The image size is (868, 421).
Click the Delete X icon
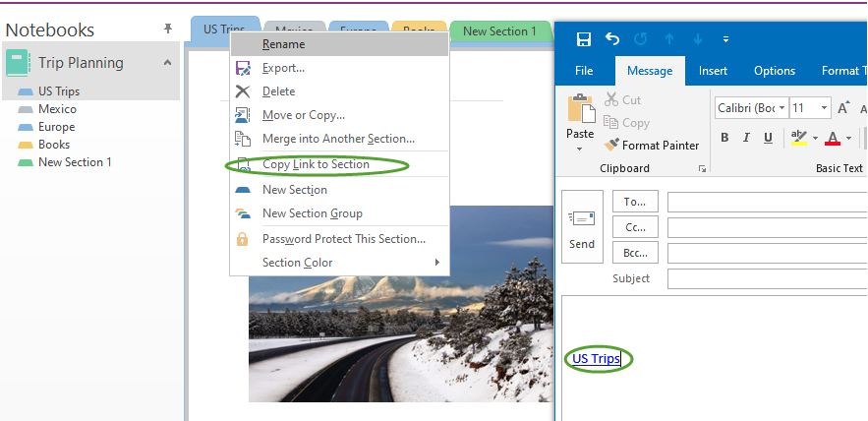[x=243, y=91]
